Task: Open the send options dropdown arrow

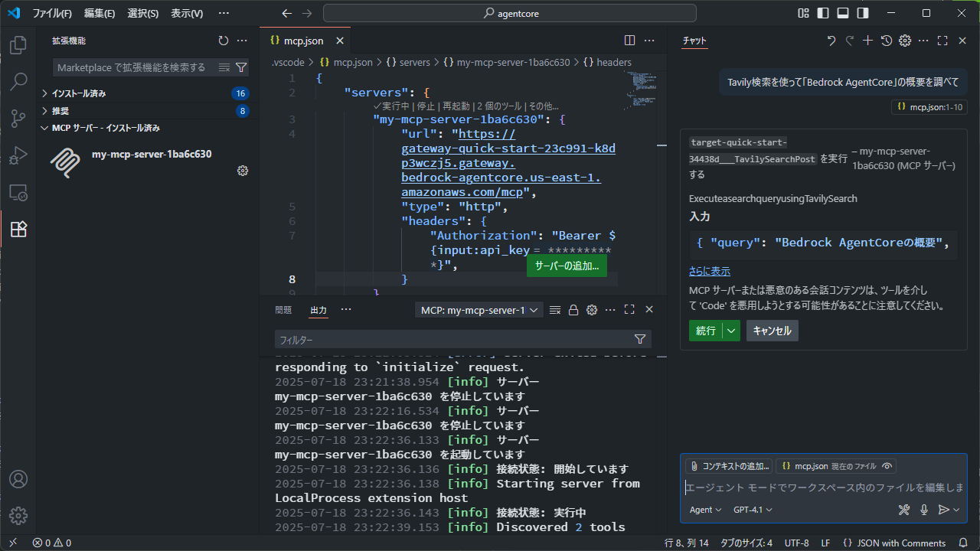Action: pos(956,510)
